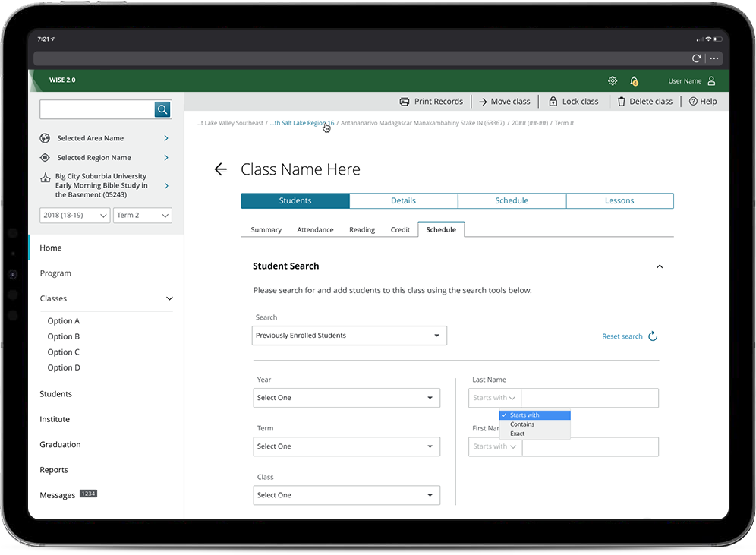Expand Selected Region Name chevron
Screen dimensions: 756x555
[166, 158]
